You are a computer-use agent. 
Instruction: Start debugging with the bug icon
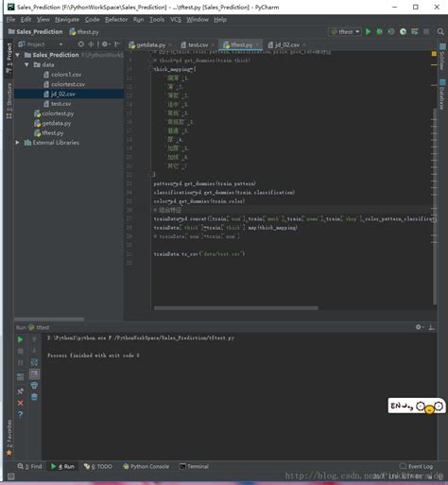pyautogui.click(x=380, y=32)
